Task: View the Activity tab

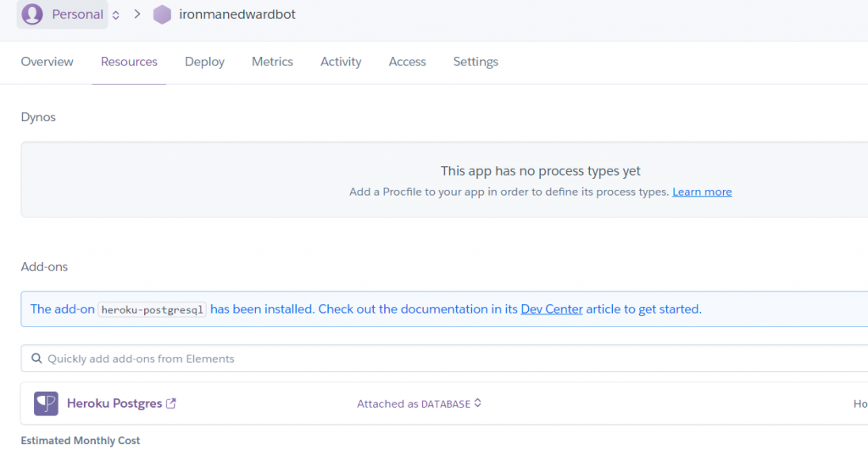Action: 341,62
